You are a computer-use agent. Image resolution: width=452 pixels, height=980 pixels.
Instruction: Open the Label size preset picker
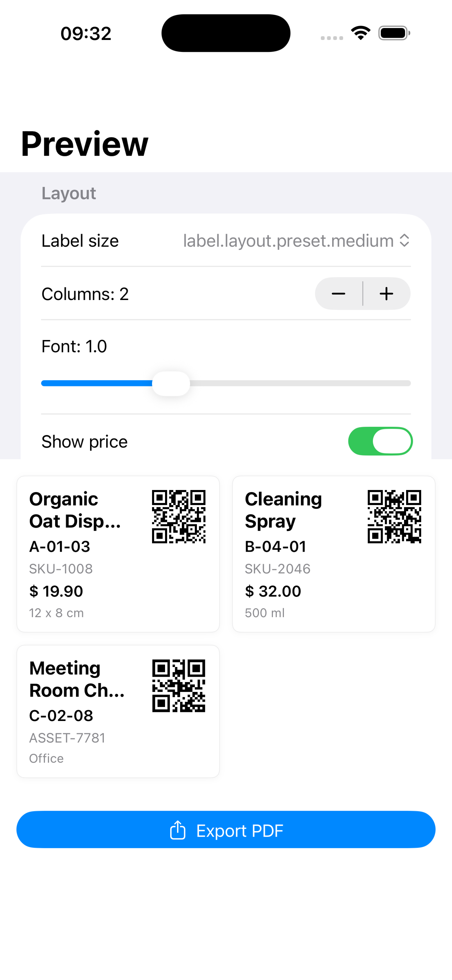click(296, 240)
